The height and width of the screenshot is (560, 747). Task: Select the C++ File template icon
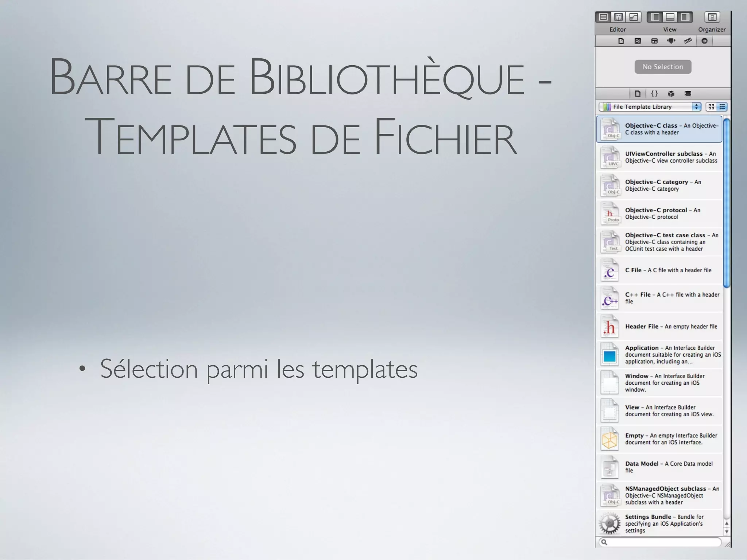click(x=609, y=298)
